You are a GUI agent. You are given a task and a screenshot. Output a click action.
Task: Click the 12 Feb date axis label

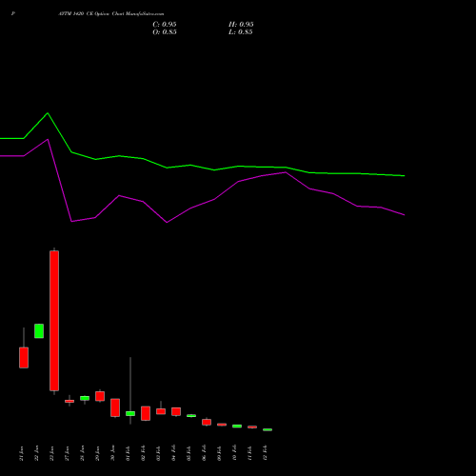click(x=266, y=453)
